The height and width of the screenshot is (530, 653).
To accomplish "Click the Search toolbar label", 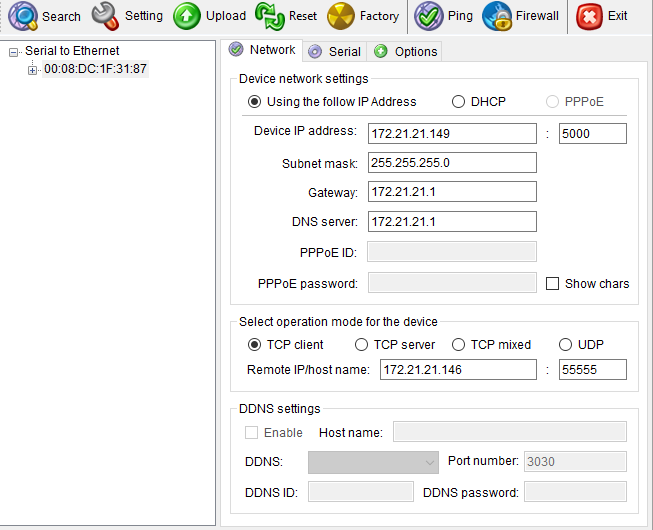I will coord(61,17).
